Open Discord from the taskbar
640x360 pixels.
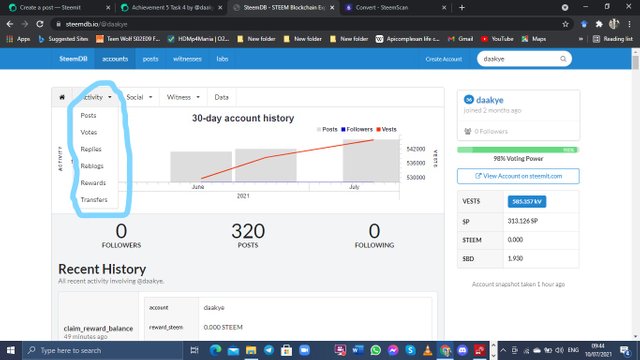pyautogui.click(x=462, y=350)
